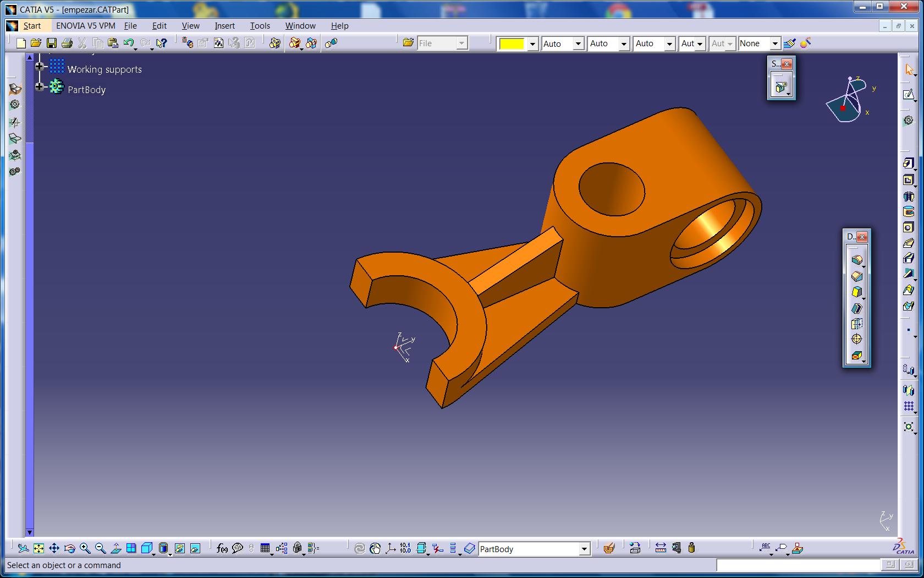Click the Zoom Out magnifier
The image size is (924, 578).
[x=100, y=548]
